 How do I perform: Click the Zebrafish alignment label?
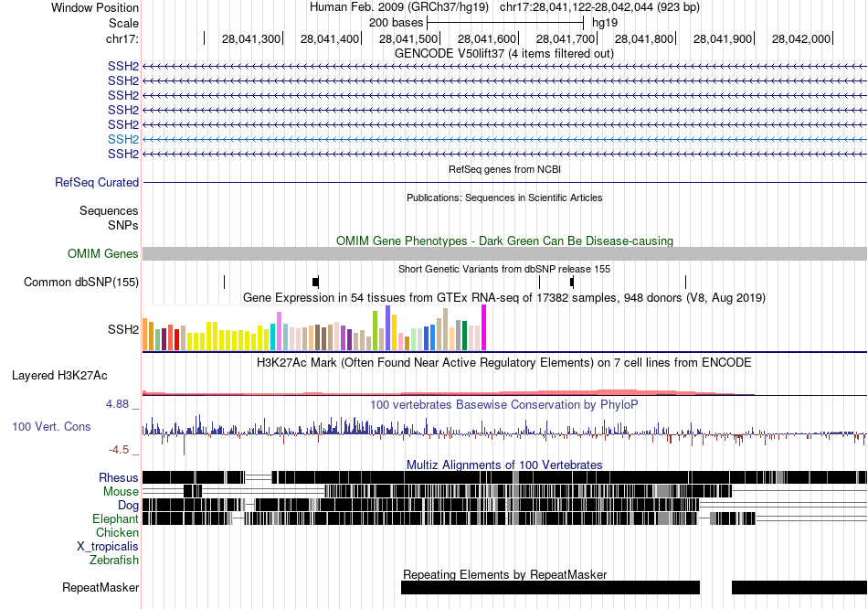point(114,561)
